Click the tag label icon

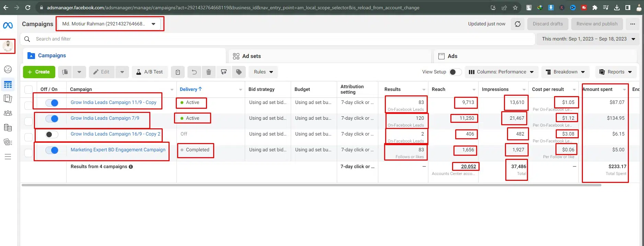click(x=239, y=72)
